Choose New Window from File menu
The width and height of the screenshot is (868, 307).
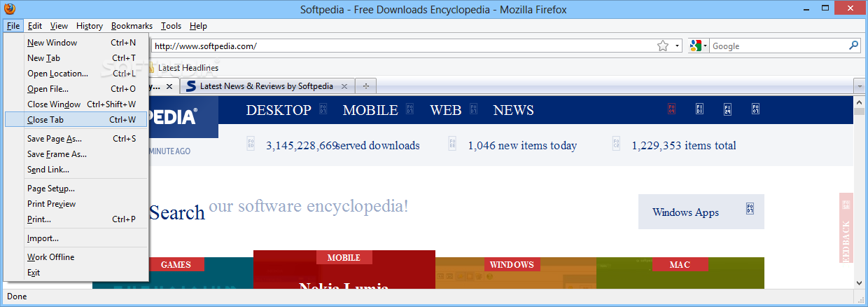click(76, 43)
